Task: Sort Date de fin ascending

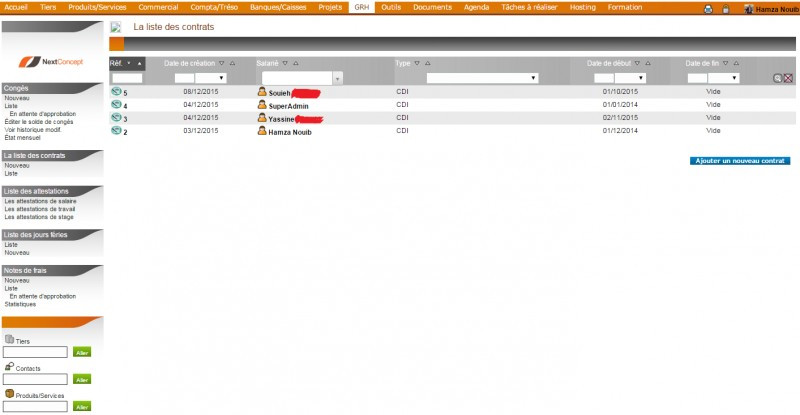Action: click(x=736, y=63)
